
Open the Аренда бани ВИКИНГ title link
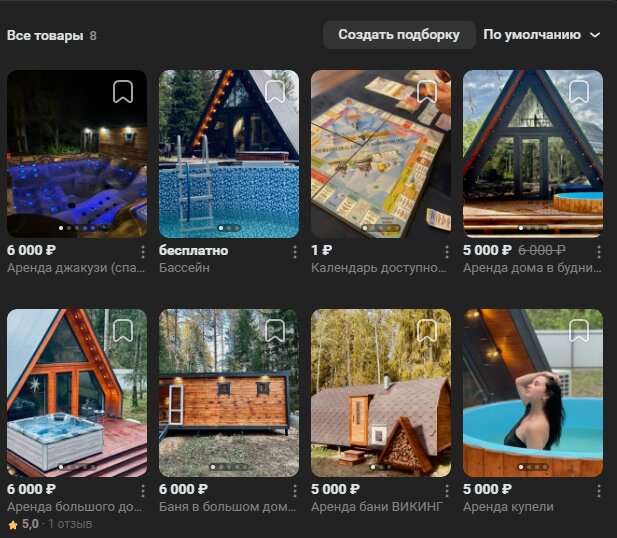tap(377, 507)
